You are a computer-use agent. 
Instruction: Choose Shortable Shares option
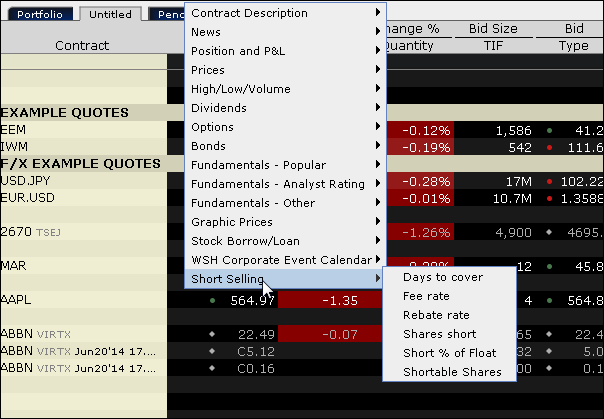452,372
